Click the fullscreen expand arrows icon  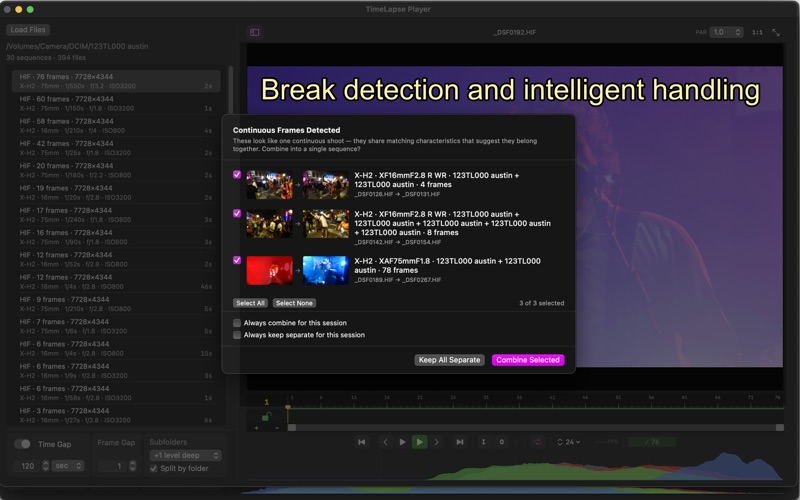776,32
